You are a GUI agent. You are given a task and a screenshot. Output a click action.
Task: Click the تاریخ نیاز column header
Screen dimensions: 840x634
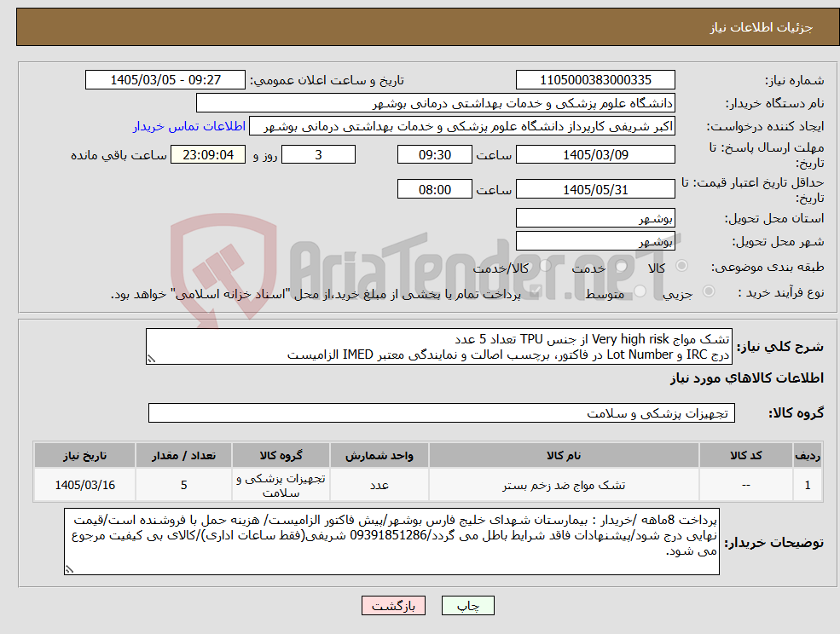pos(84,455)
